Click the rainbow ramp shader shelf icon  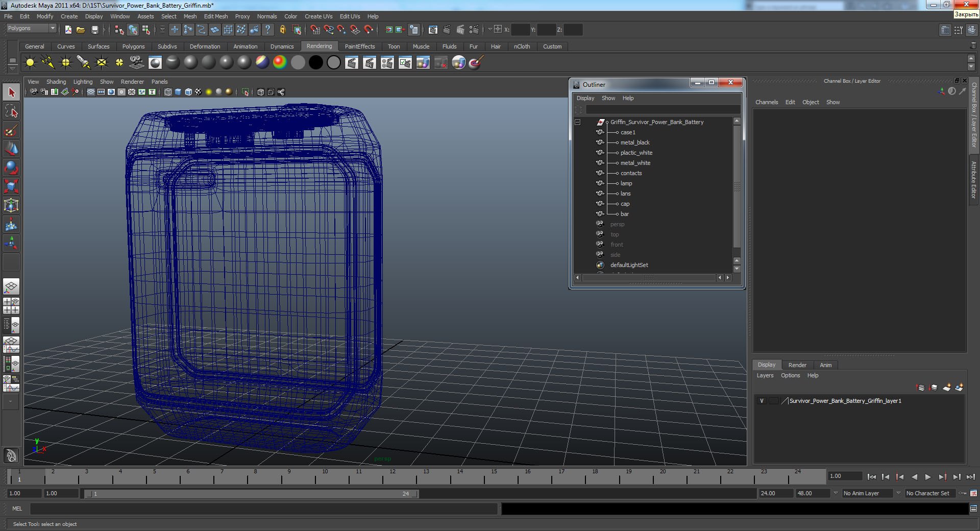[x=280, y=62]
